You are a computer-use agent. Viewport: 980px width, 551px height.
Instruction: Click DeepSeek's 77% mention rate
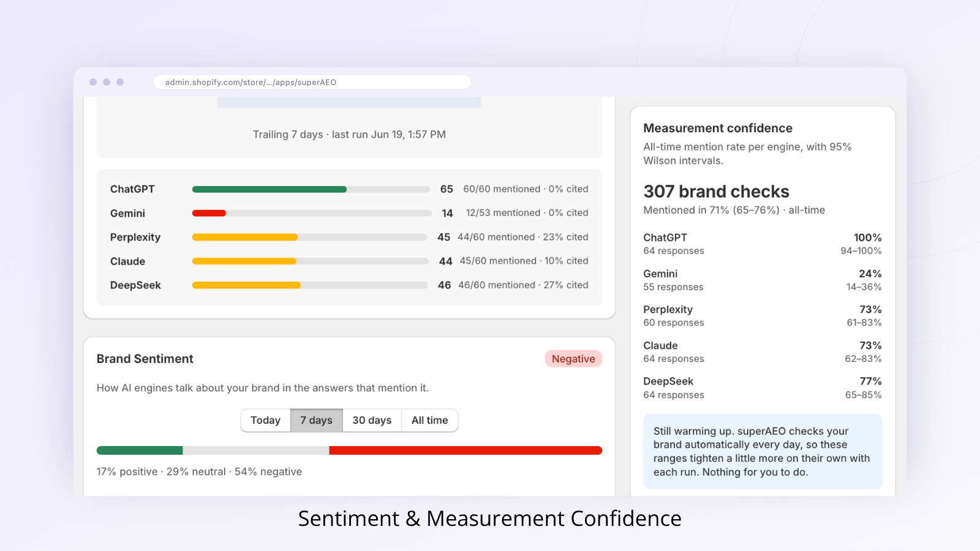(870, 381)
